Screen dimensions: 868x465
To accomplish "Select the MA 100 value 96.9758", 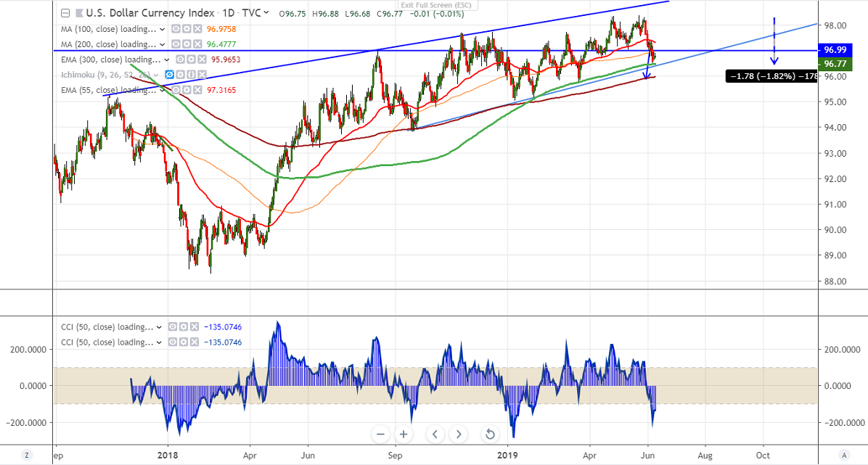I will [221, 29].
